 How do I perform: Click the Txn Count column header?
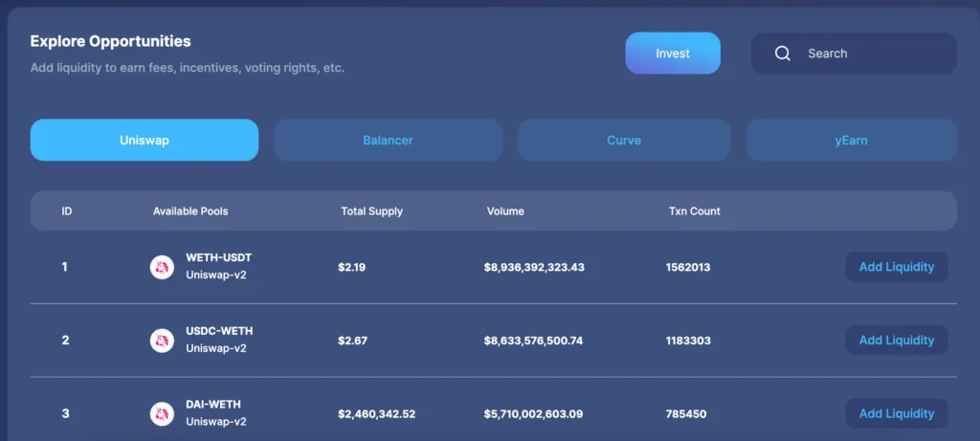(x=695, y=211)
